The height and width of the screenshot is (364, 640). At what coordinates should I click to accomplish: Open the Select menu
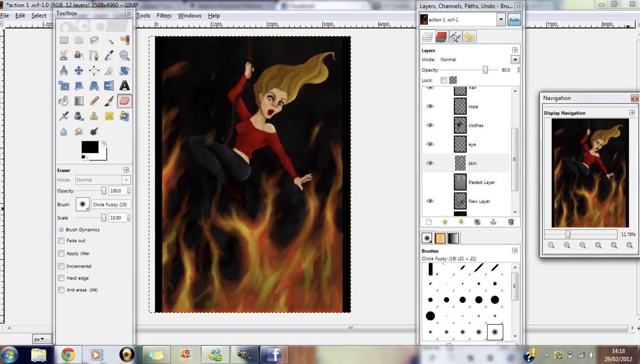pos(39,16)
